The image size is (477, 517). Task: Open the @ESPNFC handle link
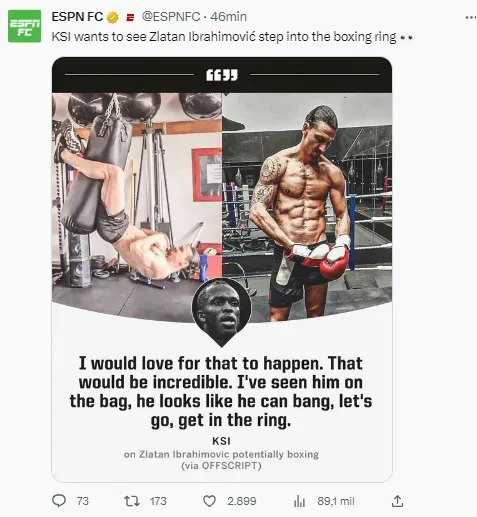[171, 17]
